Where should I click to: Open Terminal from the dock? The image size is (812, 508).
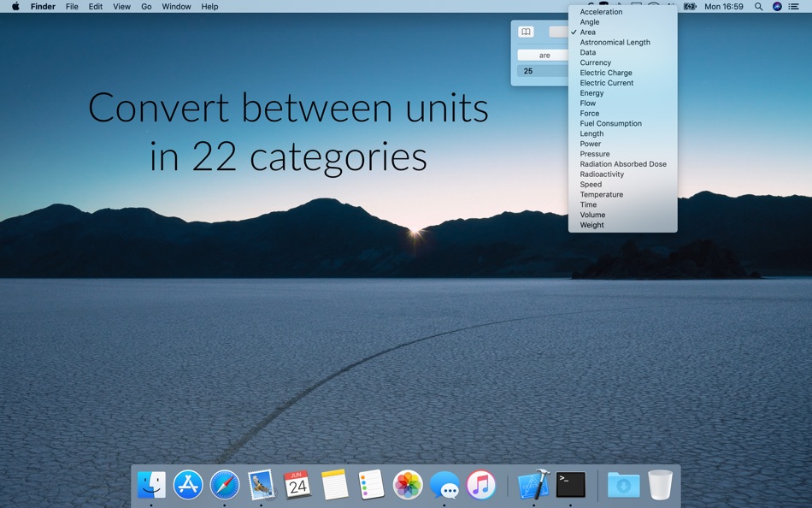571,485
